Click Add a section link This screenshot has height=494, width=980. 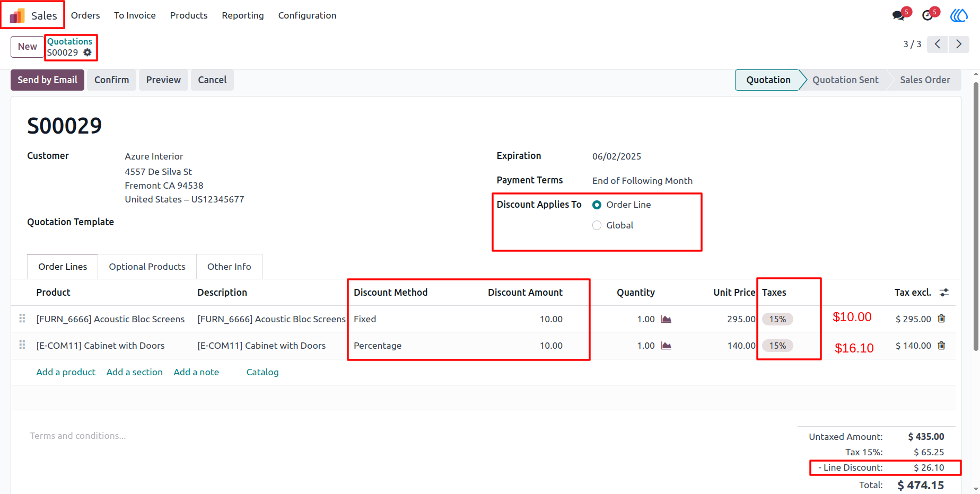134,372
